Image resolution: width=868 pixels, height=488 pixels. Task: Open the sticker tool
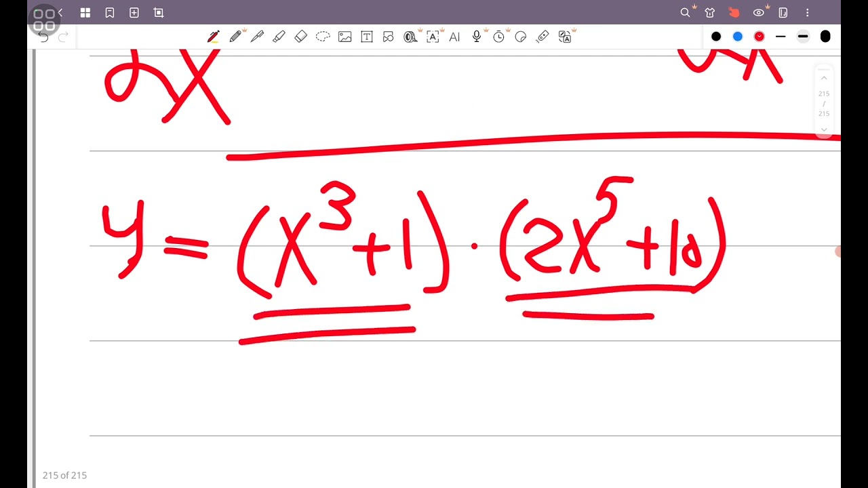(x=521, y=37)
